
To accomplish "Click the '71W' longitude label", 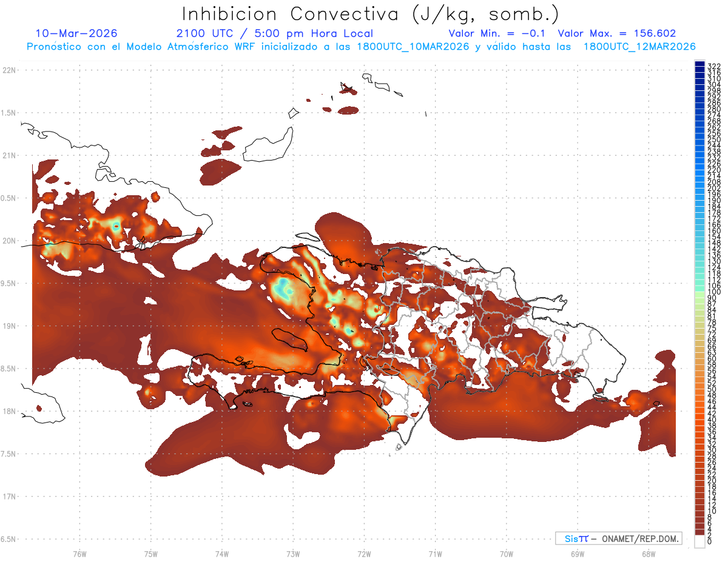I will point(435,554).
